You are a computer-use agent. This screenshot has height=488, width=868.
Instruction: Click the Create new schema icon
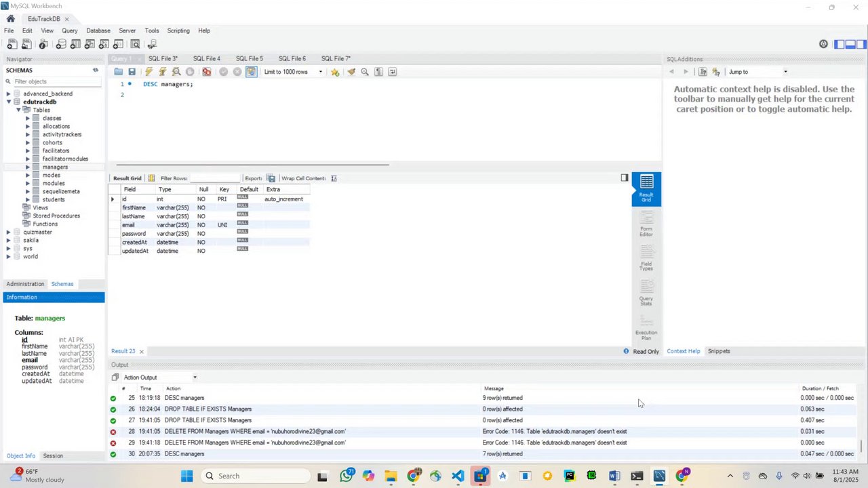tap(61, 44)
